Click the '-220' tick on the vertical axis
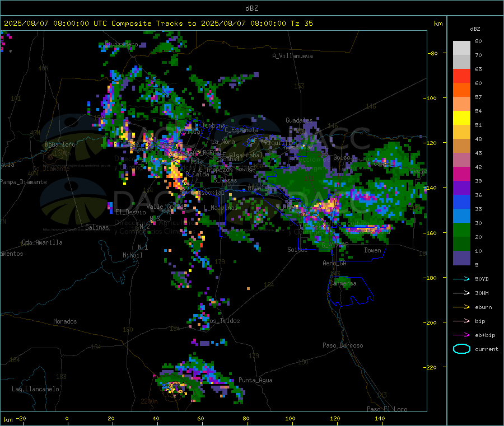 click(x=430, y=368)
